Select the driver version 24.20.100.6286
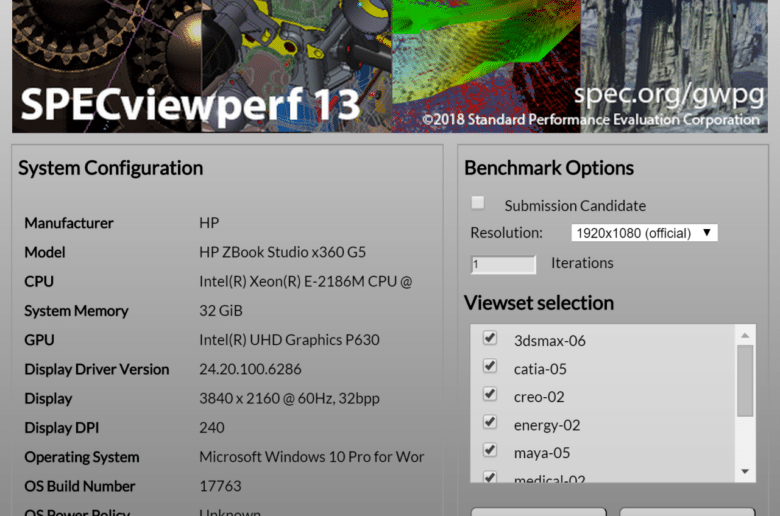The height and width of the screenshot is (516, 780). (250, 369)
